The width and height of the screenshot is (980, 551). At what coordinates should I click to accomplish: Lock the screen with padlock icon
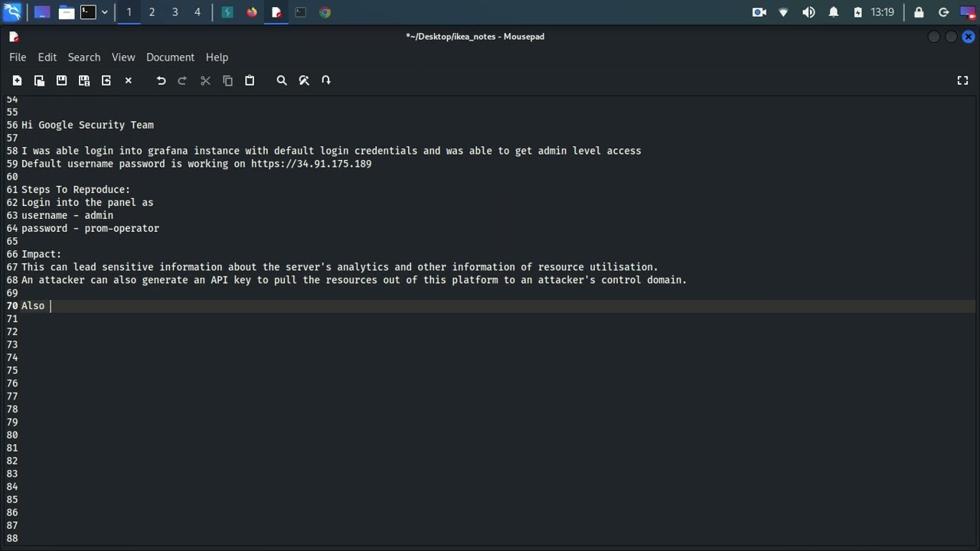(x=919, y=12)
